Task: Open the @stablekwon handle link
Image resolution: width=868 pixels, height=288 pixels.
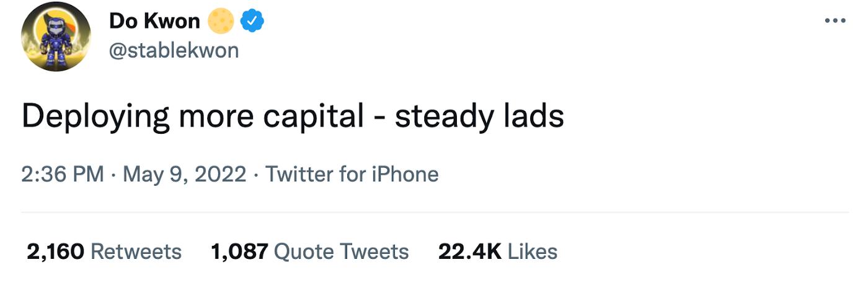Action: pos(174,50)
